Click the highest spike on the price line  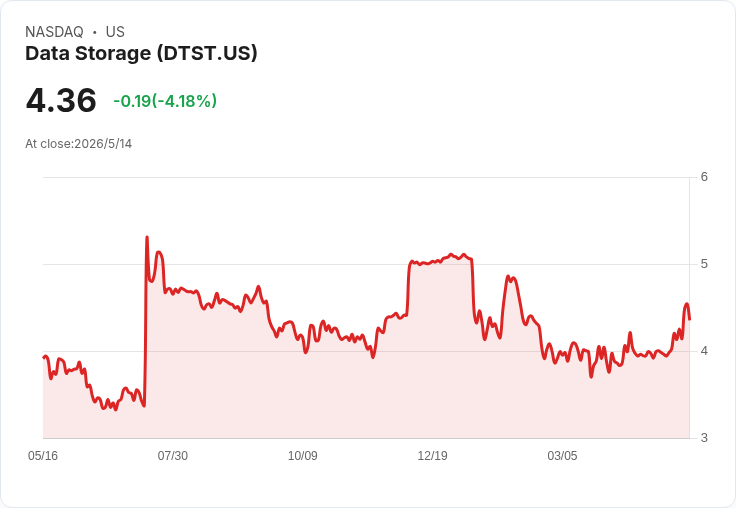point(147,237)
